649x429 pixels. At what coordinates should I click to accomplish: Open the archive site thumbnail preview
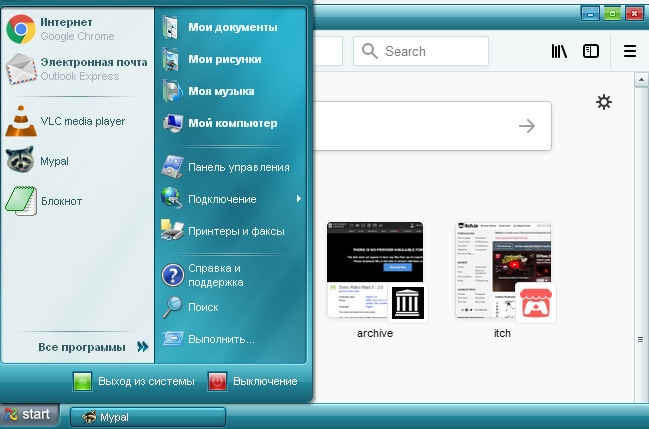tap(375, 270)
